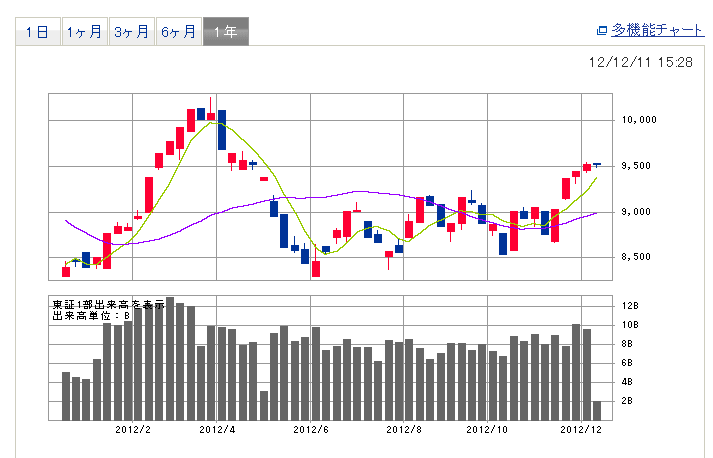The image size is (713, 458).
Task: Select the active 1年 tab
Action: [226, 31]
